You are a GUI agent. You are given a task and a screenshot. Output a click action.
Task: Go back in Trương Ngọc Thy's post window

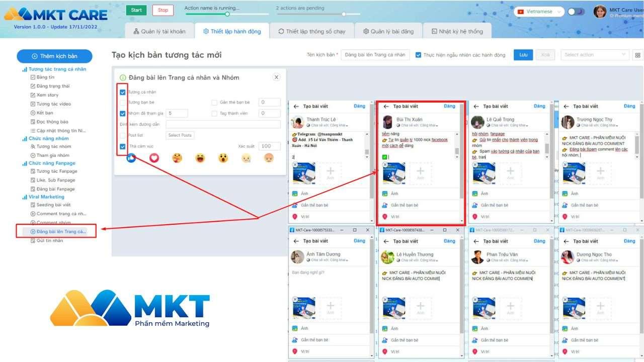[566, 106]
